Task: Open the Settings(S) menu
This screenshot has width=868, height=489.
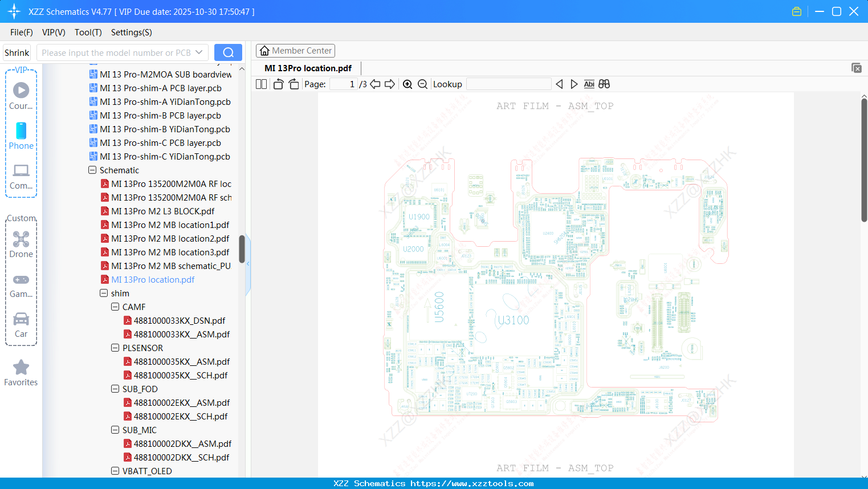Action: pyautogui.click(x=131, y=32)
